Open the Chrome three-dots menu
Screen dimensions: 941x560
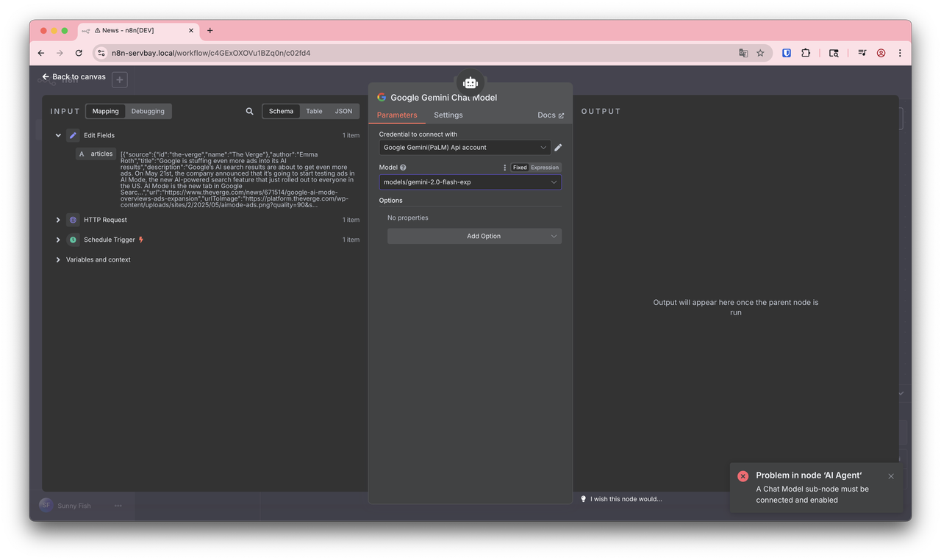pos(900,53)
